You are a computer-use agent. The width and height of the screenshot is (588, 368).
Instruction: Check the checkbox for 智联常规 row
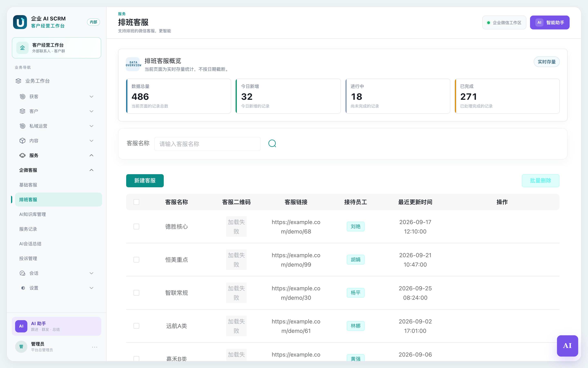coord(136,293)
